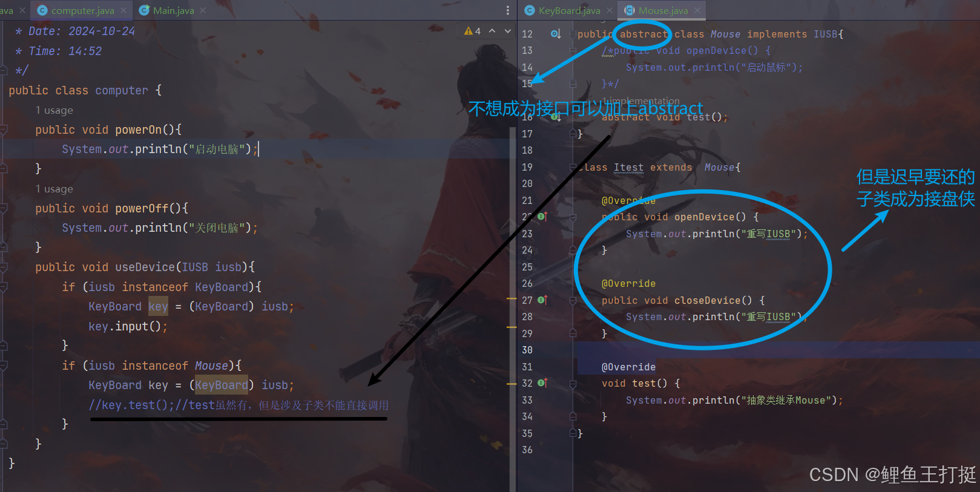Collapse the Mouse class fold marker on line 12
This screenshot has width=980, height=492.
(x=573, y=34)
